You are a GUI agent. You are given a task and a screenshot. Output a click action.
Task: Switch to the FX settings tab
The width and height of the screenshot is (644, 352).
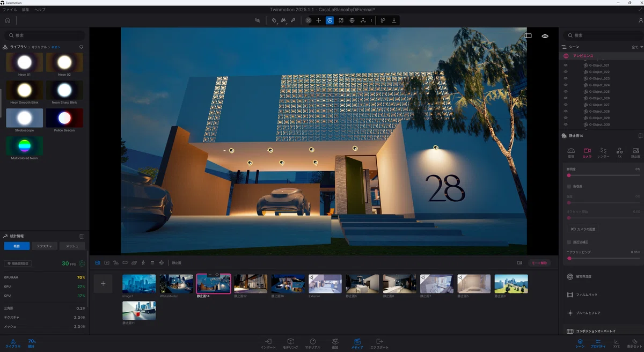coord(619,152)
